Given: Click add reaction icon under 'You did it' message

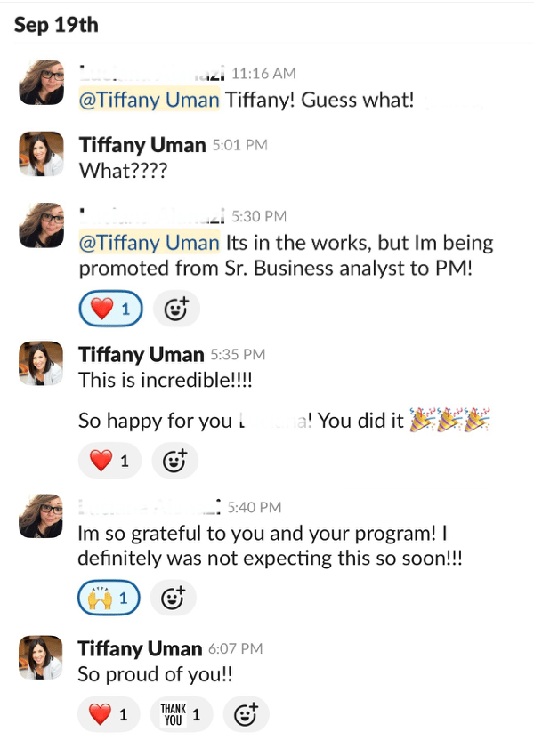Looking at the screenshot, I should [174, 461].
